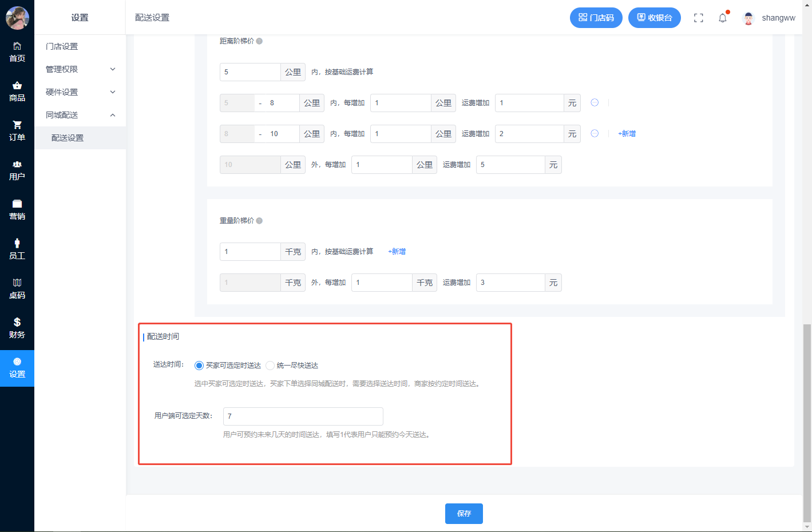
Task: Select 配送设置 submenu item
Action: (x=68, y=138)
